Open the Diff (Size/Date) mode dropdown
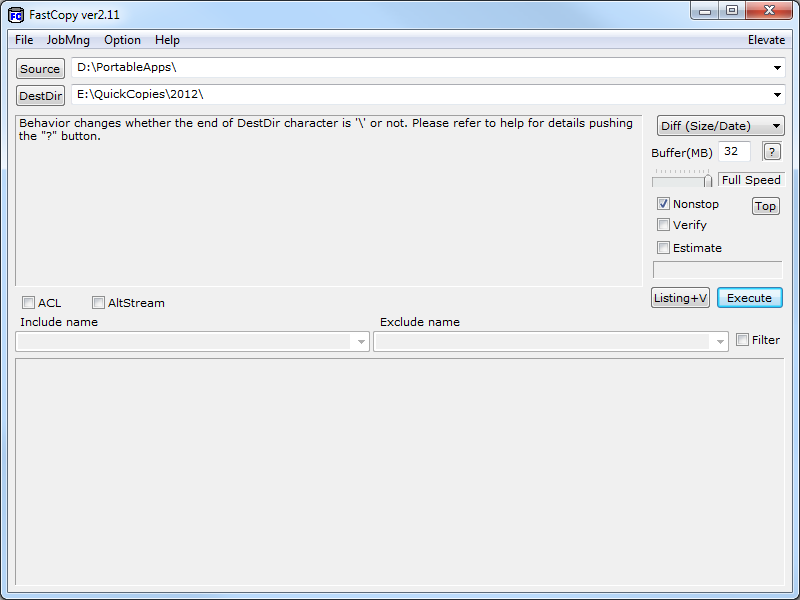Viewport: 800px width, 600px height. point(720,125)
